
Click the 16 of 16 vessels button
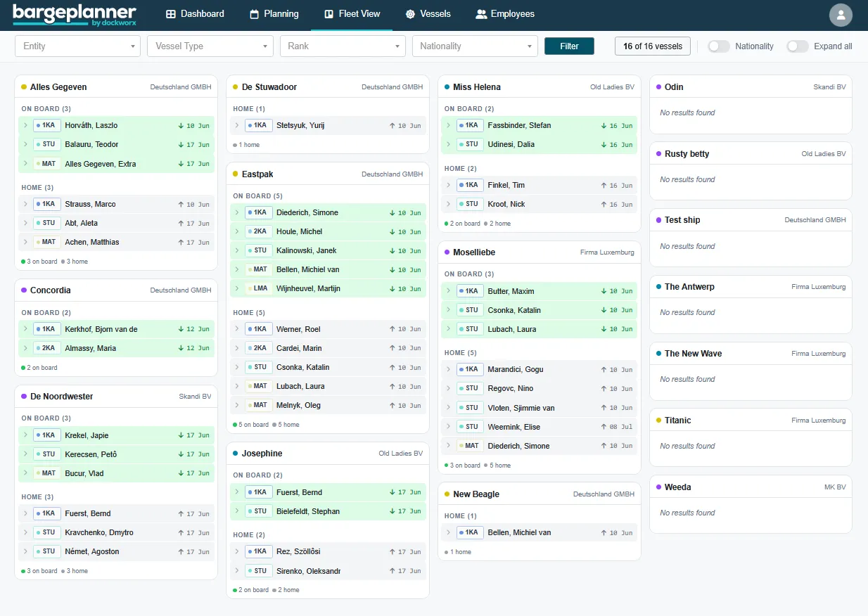(x=653, y=46)
